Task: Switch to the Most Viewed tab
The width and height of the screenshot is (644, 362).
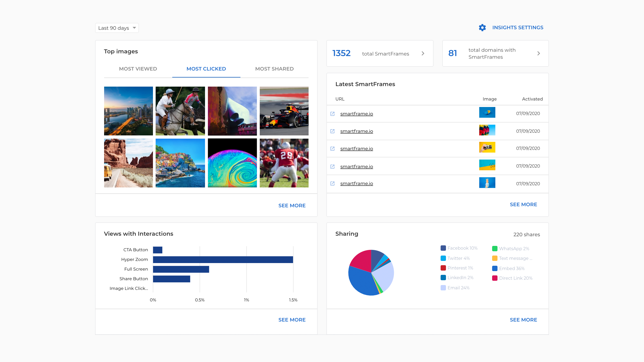Action: click(138, 69)
